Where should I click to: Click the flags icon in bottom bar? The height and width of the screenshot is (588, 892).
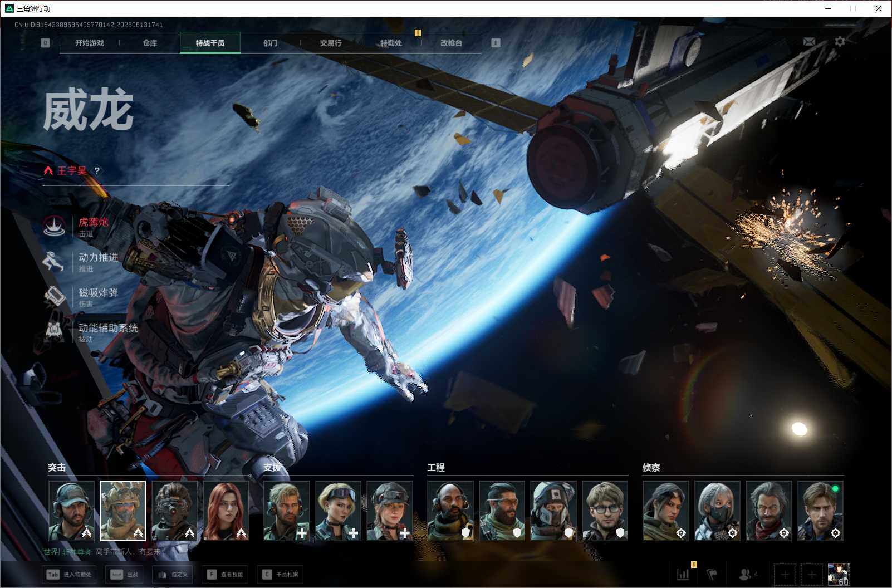tap(712, 574)
